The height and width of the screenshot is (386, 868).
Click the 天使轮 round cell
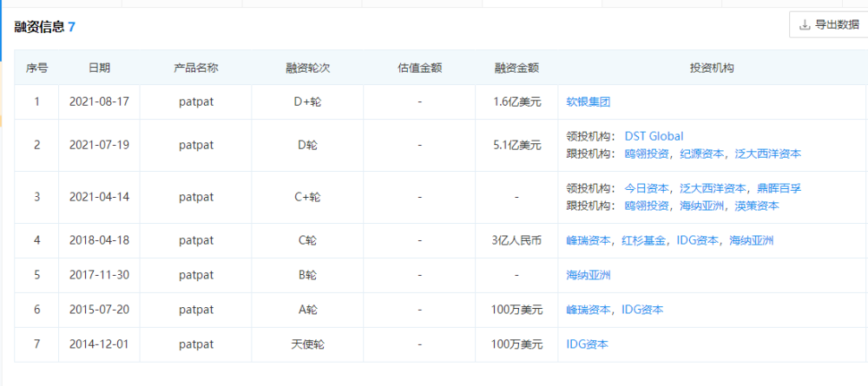[x=308, y=344]
